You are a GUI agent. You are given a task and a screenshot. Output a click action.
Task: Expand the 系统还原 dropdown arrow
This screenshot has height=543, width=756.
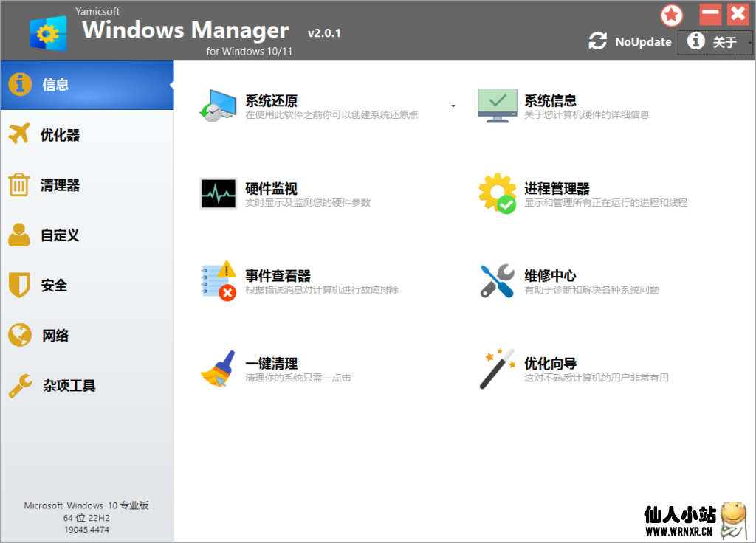pos(453,106)
